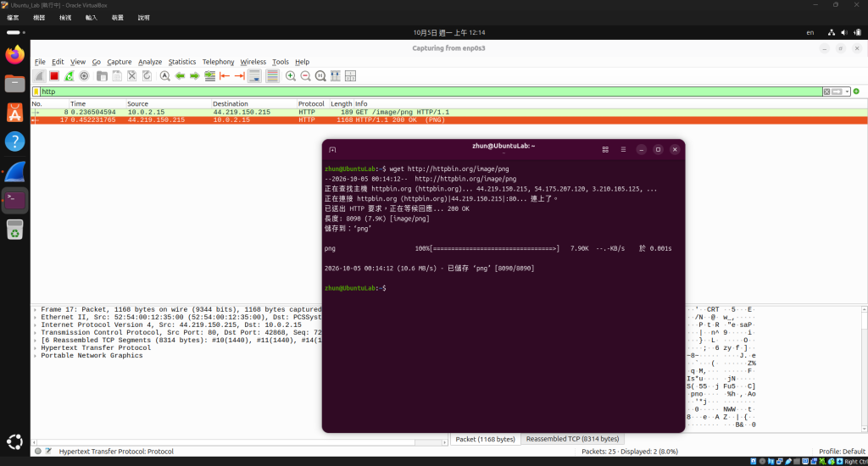Select the GET /image/png packet row
Image resolution: width=868 pixels, height=466 pixels.
[x=449, y=112]
